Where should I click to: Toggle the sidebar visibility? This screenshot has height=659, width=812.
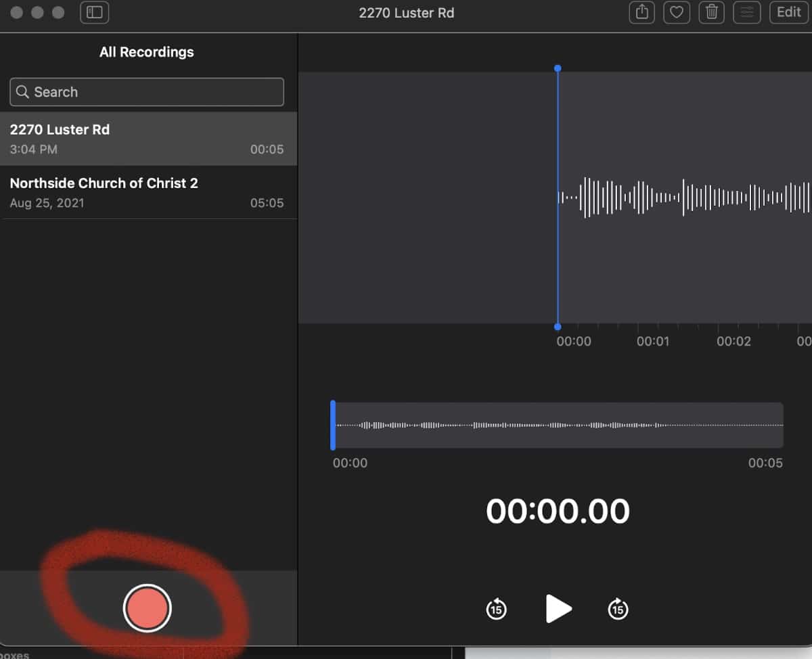click(x=95, y=12)
